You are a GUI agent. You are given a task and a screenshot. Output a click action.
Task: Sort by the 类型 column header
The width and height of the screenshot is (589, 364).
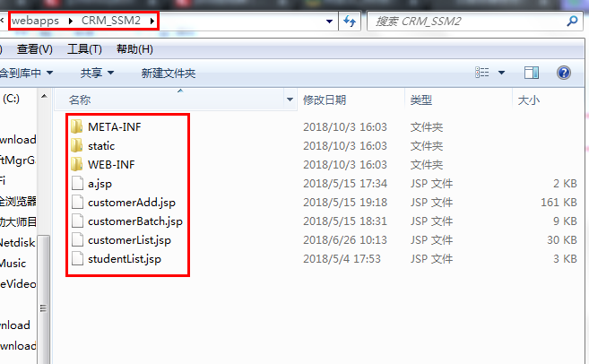(x=458, y=100)
